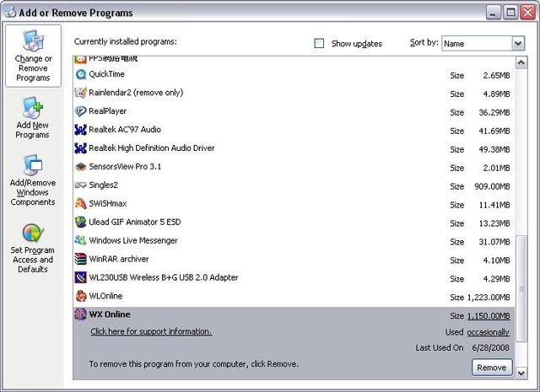The width and height of the screenshot is (540, 392).
Task: Select the SWiSHmax program icon
Action: [81, 204]
